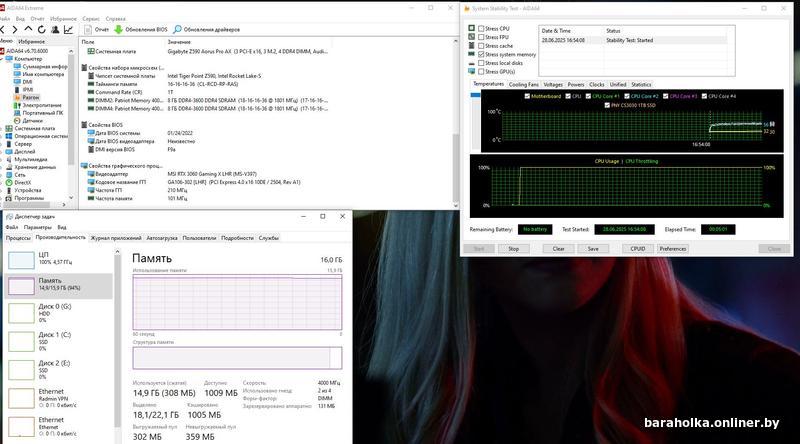Open the user manage icon in AIDA64 toolbar
Viewport: 800px width, 444px height.
(x=55, y=30)
